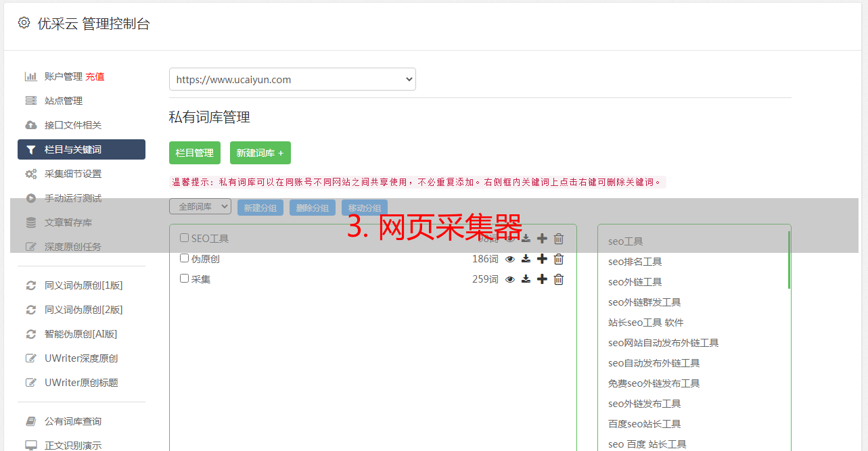Open 正文识别演示 in the sidebar
868x451 pixels.
point(73,446)
